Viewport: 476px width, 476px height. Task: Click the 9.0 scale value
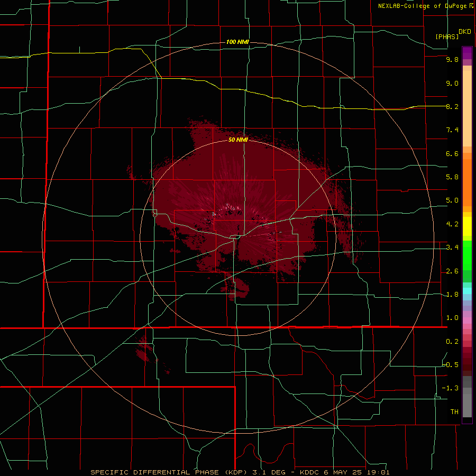(452, 83)
